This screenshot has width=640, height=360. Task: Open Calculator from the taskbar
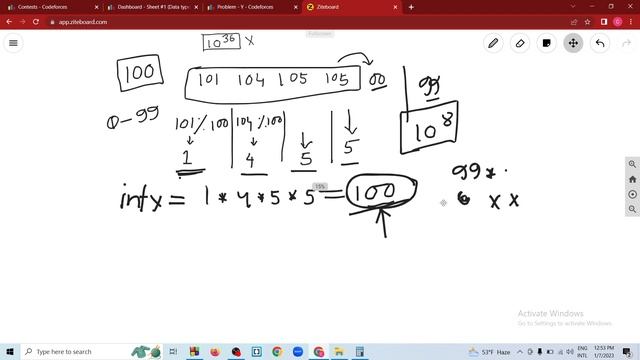(360, 351)
